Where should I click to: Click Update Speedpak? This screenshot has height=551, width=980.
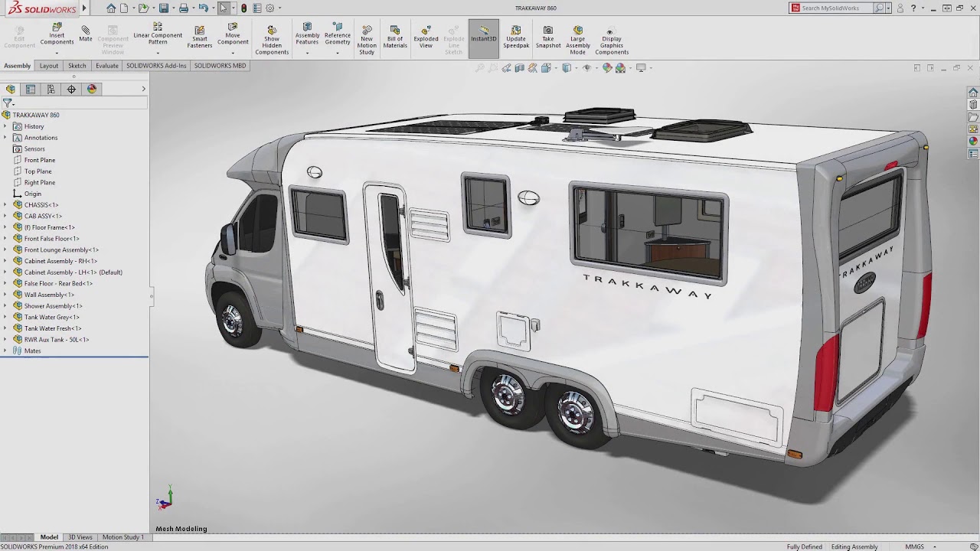pyautogui.click(x=516, y=37)
